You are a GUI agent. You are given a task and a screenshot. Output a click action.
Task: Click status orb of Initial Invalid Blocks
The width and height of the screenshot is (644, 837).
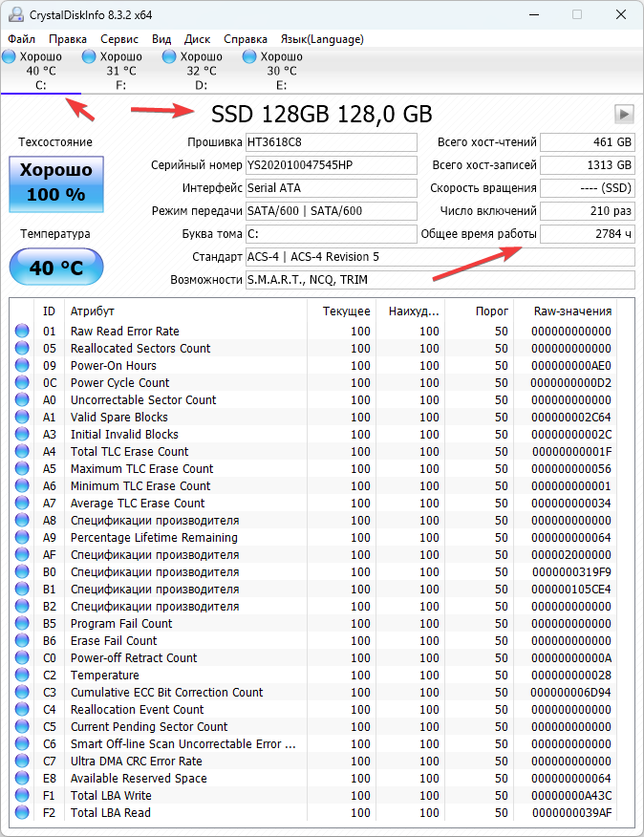pyautogui.click(x=22, y=434)
